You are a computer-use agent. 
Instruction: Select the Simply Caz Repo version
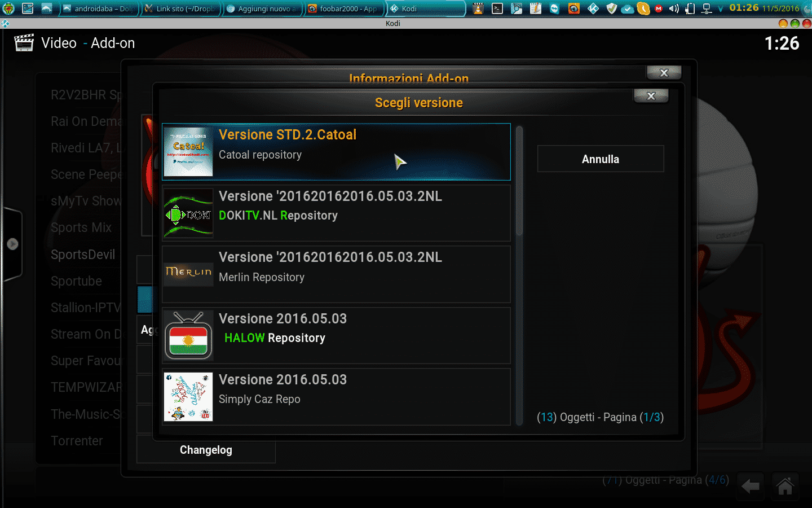pyautogui.click(x=336, y=397)
